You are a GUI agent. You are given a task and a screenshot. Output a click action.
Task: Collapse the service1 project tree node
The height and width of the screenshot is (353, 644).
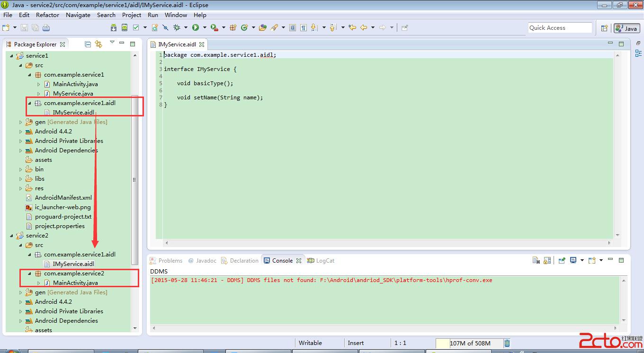click(x=12, y=56)
